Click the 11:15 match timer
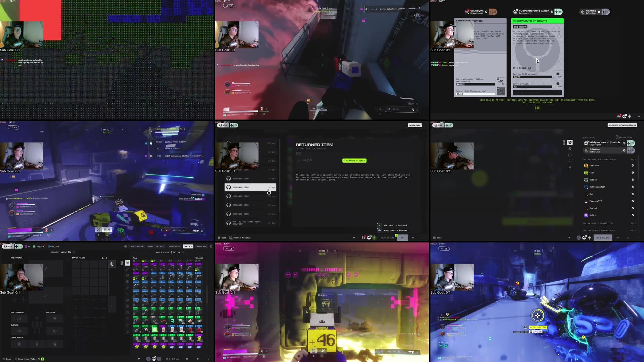This screenshot has height=362, width=644. click(x=444, y=249)
